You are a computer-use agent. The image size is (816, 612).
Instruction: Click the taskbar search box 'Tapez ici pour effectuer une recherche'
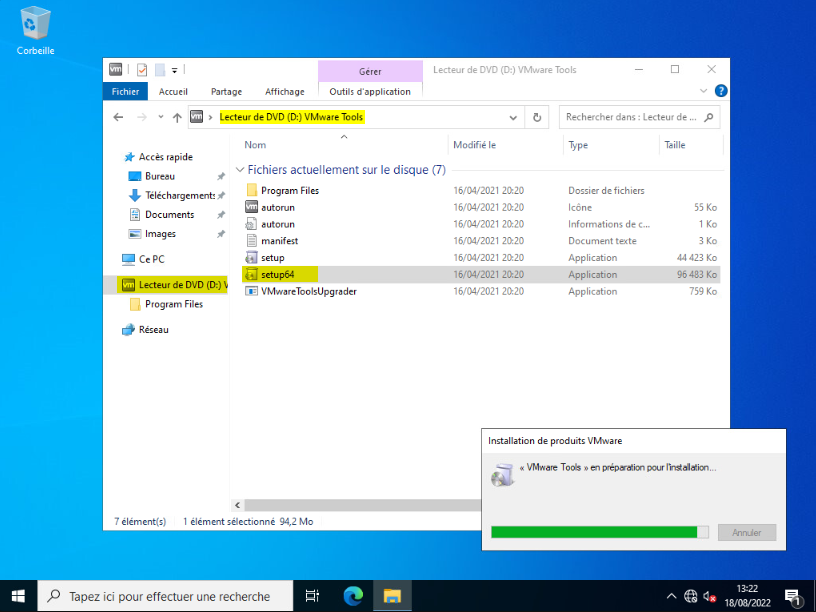click(165, 596)
